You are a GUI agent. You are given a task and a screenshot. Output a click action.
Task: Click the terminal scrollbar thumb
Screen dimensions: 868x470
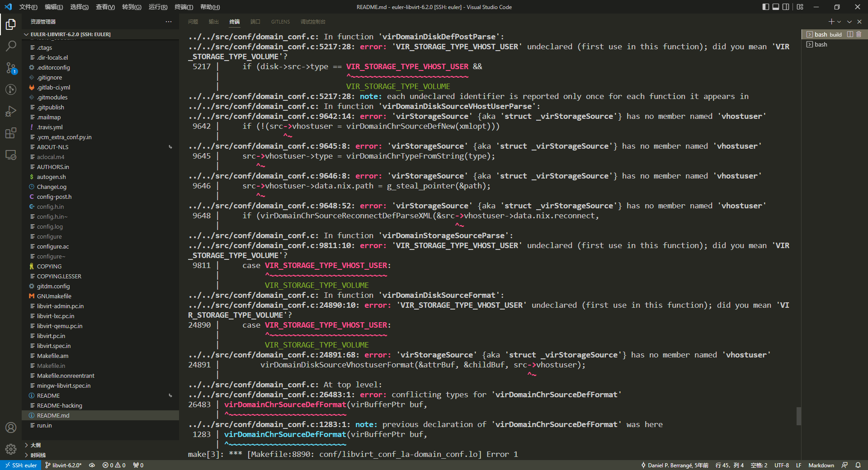[x=799, y=416]
